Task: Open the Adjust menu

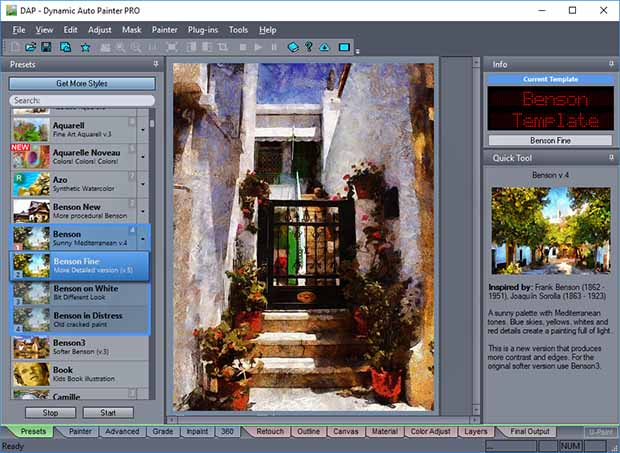Action: click(x=100, y=30)
